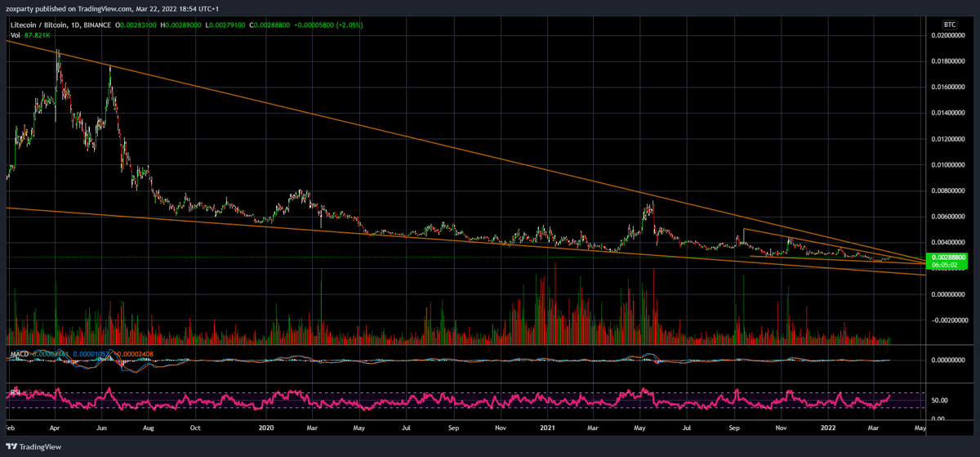Click the 2021 year label on time axis
Image resolution: width=980 pixels, height=457 pixels.
tap(548, 427)
